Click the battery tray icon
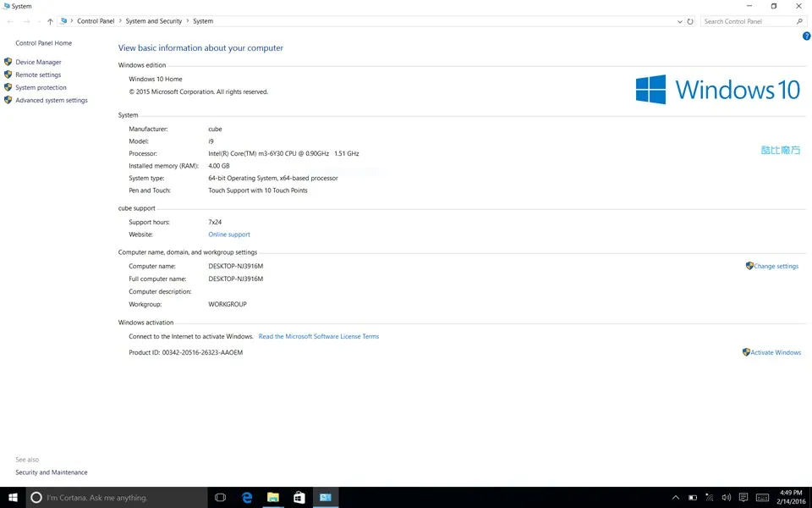 [693, 498]
